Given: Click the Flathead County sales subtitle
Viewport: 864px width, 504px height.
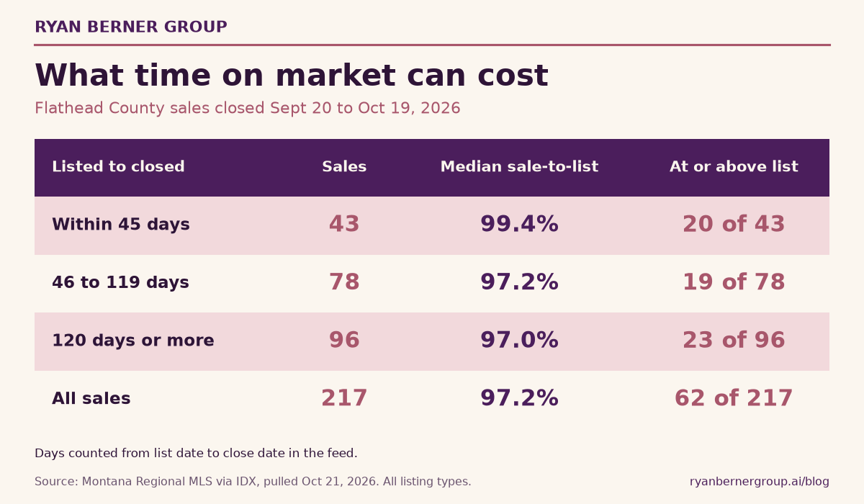Looking at the screenshot, I should (x=248, y=109).
